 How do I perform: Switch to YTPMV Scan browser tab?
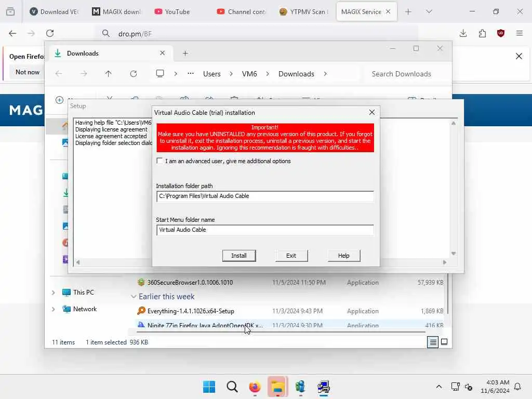[x=304, y=11]
